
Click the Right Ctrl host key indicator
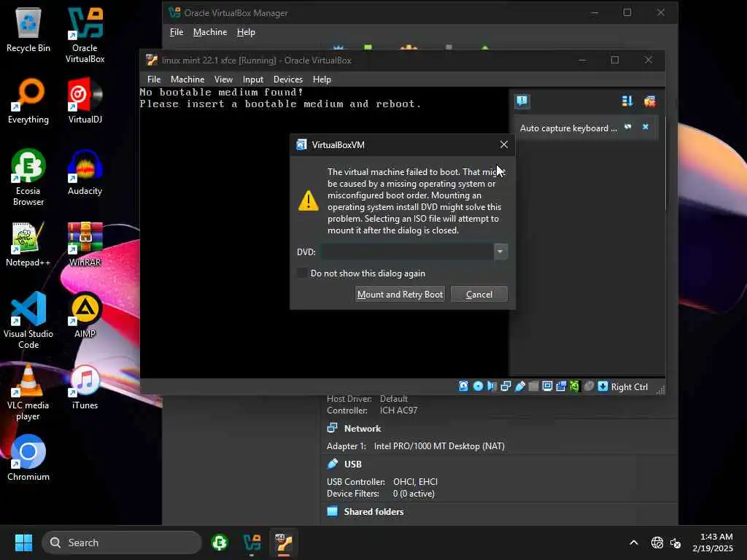click(x=630, y=386)
